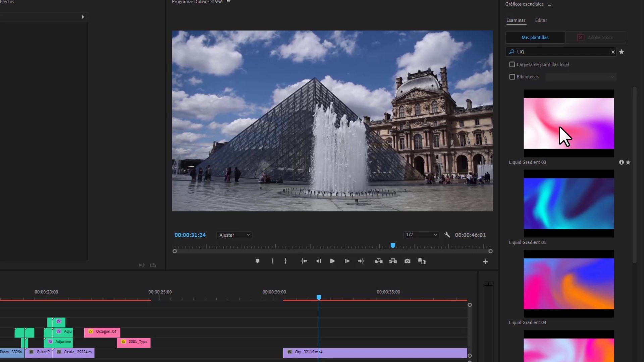Click the Add Marker icon

point(257,261)
